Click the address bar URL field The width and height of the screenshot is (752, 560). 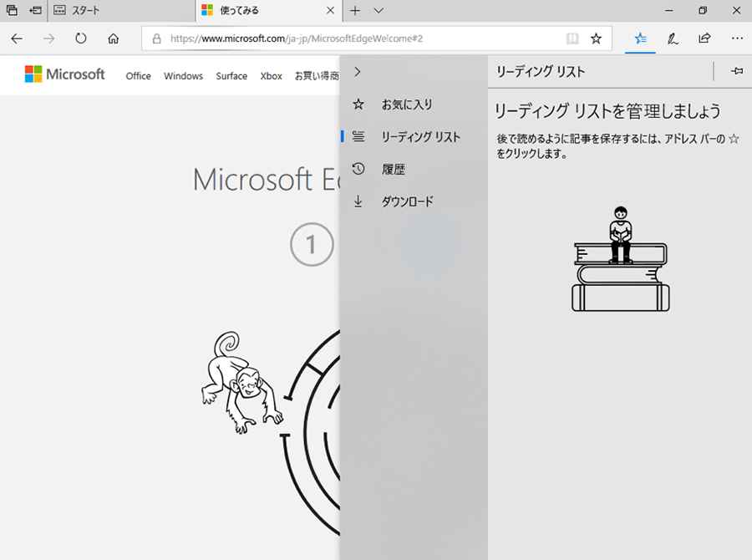click(x=377, y=38)
